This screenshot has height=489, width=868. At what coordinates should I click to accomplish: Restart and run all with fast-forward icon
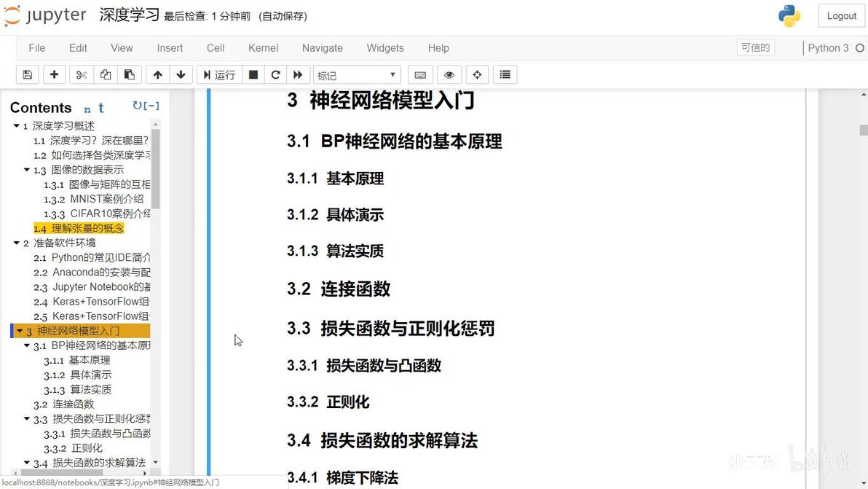point(298,75)
